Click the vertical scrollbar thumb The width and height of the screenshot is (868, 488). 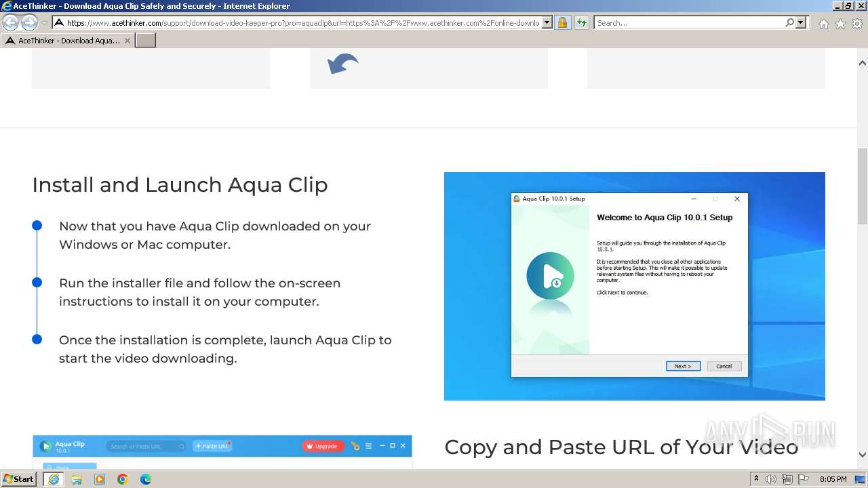(863, 186)
